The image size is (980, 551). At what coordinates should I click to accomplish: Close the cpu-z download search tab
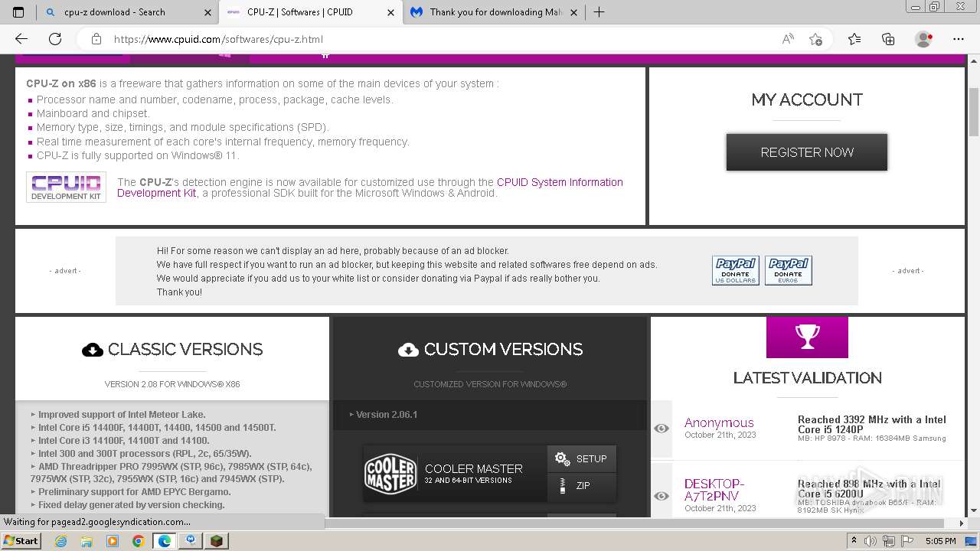pyautogui.click(x=208, y=12)
